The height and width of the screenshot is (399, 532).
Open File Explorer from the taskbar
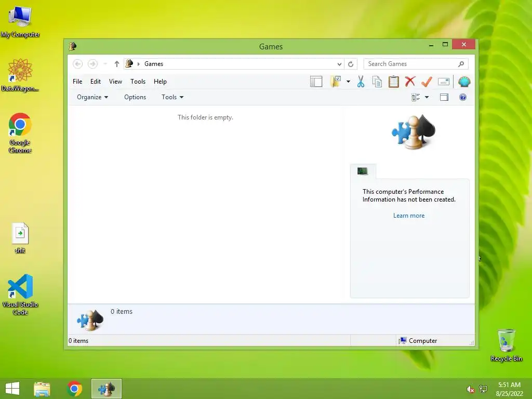tap(42, 389)
